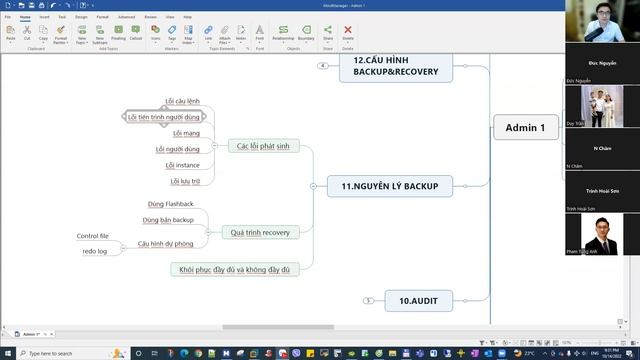Select the central topic 'Admin 1'
640x360 pixels.
pos(526,127)
